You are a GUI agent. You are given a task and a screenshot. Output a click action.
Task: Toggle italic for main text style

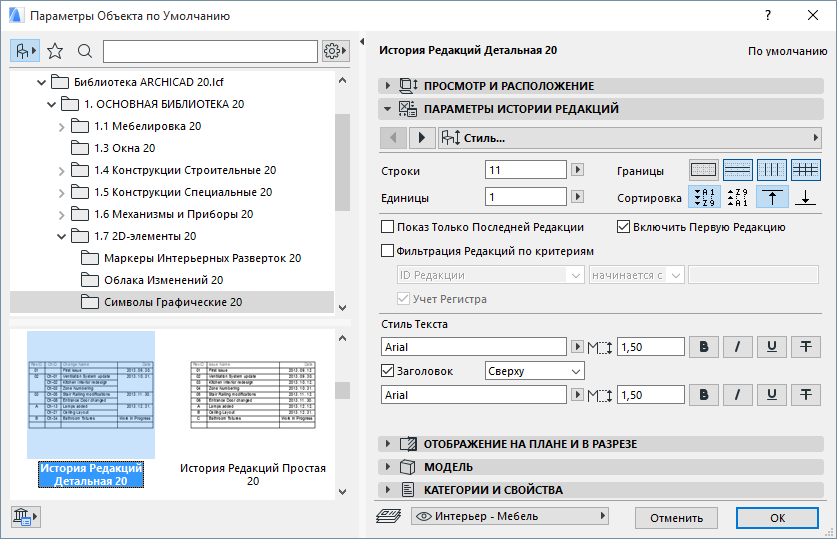pos(738,347)
